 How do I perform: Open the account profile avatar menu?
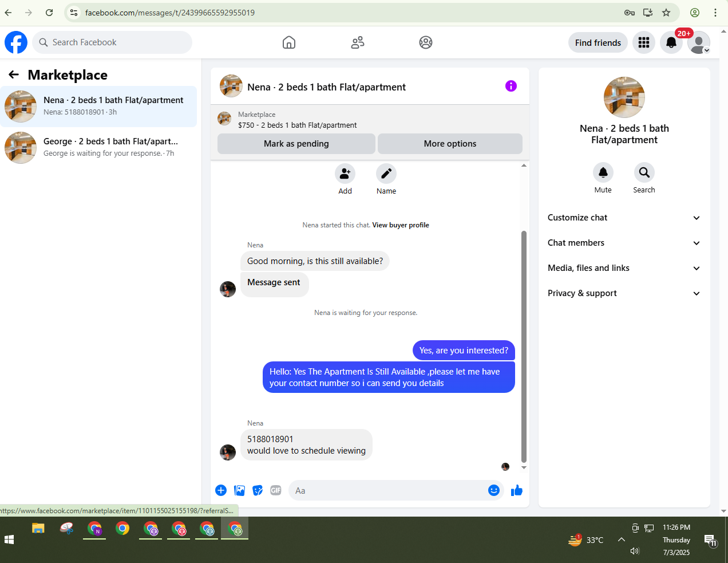pyautogui.click(x=699, y=42)
